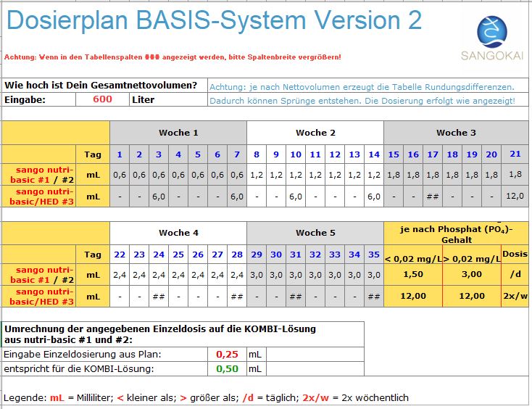Click the day 35 column header cell
The height and width of the screenshot is (409, 532).
373,255
